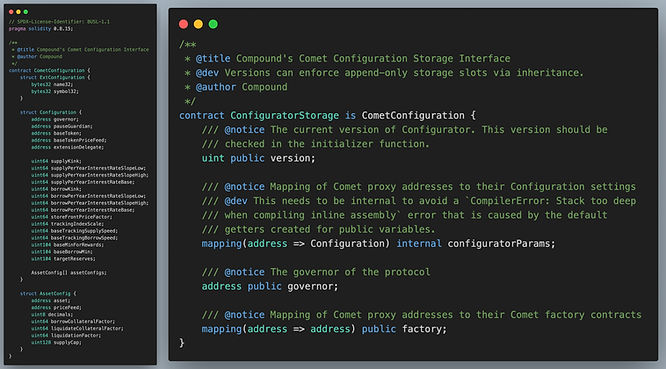The image size is (666, 369).
Task: Click the "pragma solidity 0.8.15;" line
Action: [x=41, y=29]
